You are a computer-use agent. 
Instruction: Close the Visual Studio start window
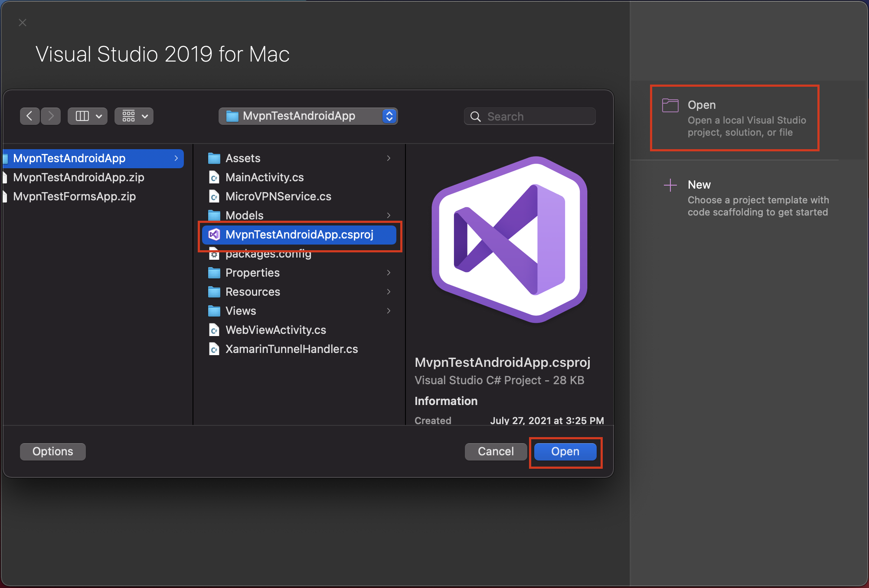[x=23, y=23]
